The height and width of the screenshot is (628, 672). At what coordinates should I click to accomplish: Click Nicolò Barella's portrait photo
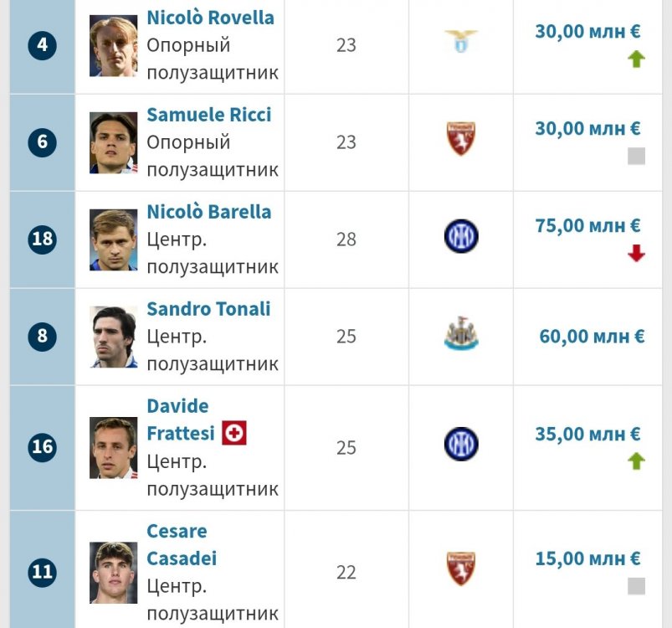tap(114, 239)
